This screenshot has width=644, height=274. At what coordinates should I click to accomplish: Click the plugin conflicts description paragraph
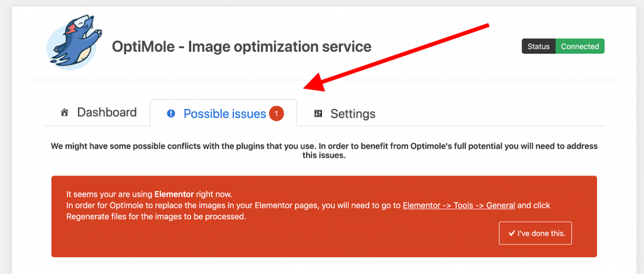(324, 151)
